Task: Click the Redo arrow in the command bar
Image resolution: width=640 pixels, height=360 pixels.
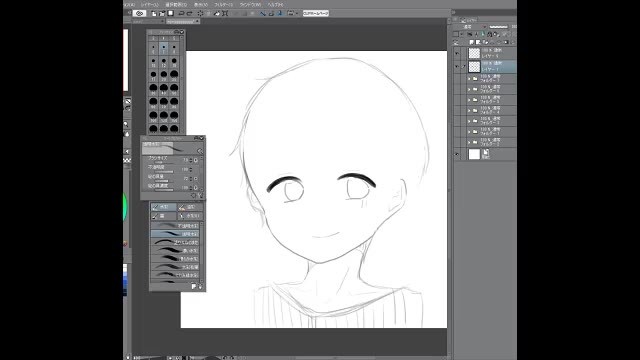Action: pos(189,13)
